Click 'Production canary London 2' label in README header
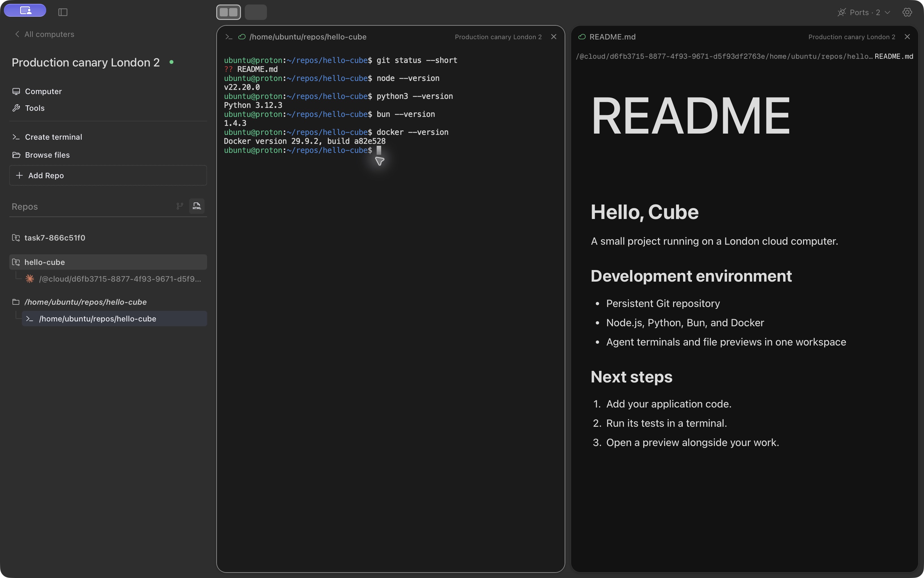The width and height of the screenshot is (924, 578). 851,37
